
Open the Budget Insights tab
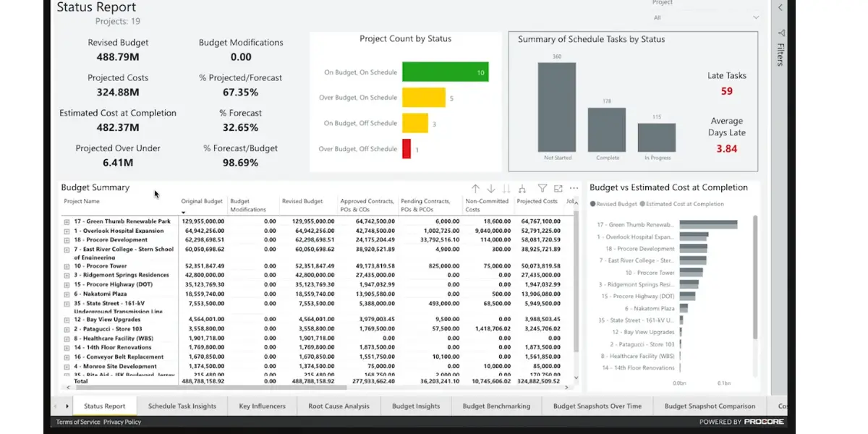(x=416, y=406)
